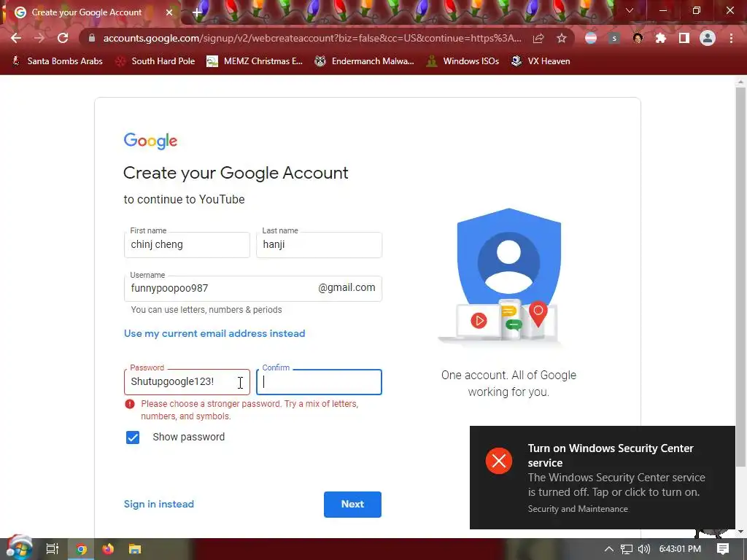Open Endermanch Malware bookmark
This screenshot has width=747, height=560.
tap(365, 61)
